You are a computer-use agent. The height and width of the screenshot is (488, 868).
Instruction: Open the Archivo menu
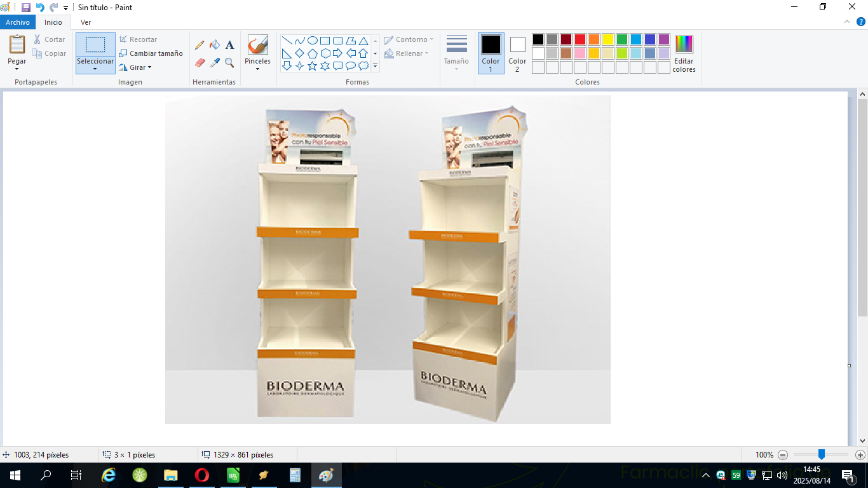(18, 22)
